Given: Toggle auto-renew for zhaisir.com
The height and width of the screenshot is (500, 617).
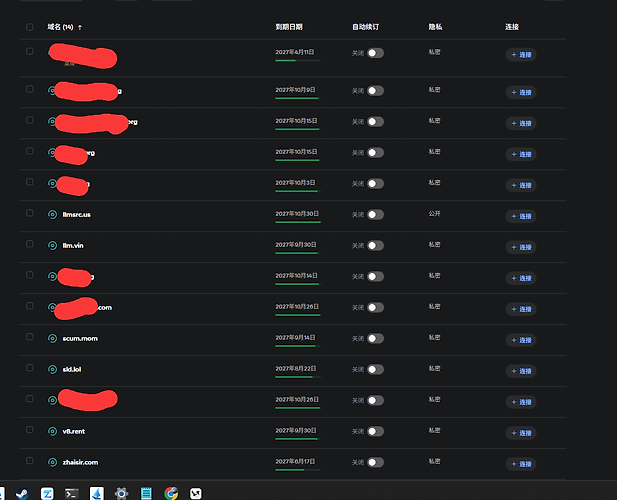Looking at the screenshot, I should 375,462.
